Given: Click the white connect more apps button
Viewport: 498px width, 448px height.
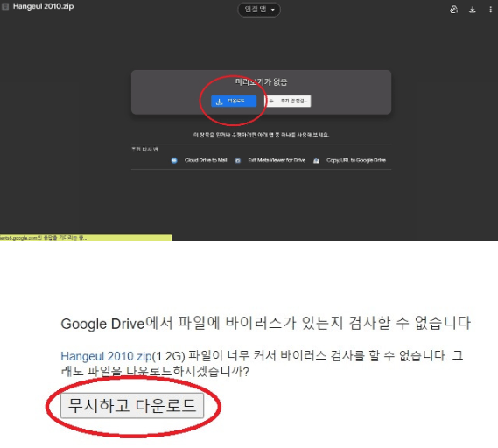Looking at the screenshot, I should click(x=288, y=101).
